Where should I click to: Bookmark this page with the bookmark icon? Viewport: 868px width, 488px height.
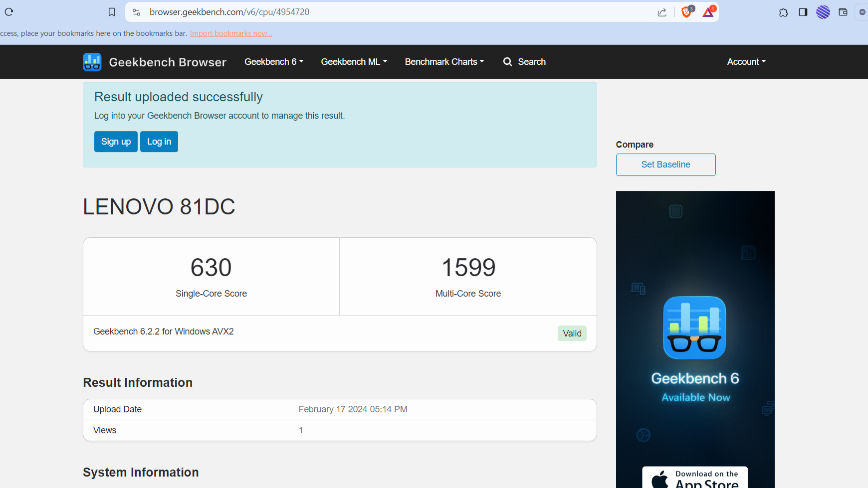click(112, 12)
